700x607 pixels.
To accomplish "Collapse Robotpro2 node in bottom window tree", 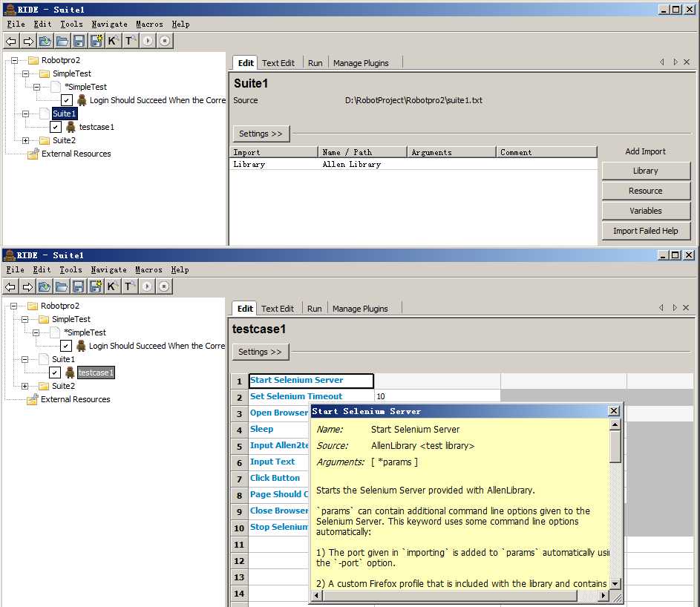I will pyautogui.click(x=13, y=306).
